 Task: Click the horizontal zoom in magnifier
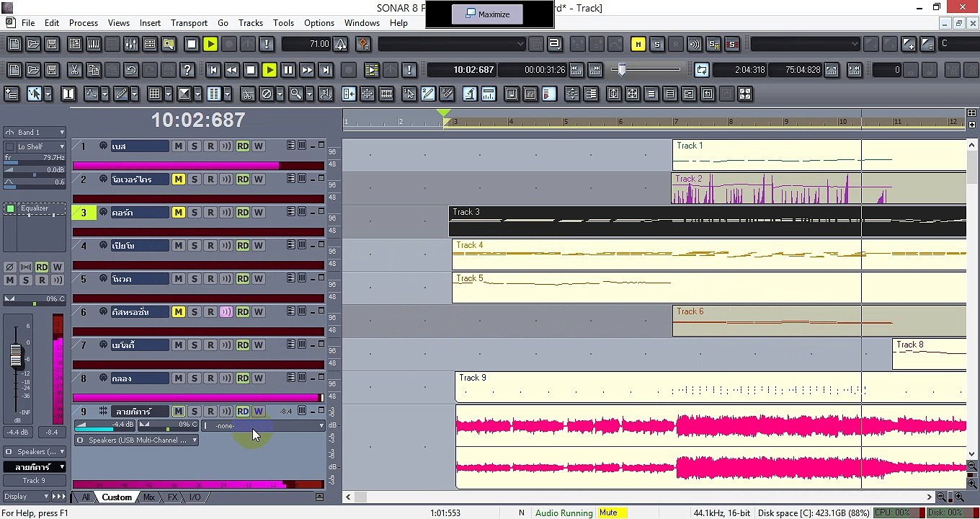tap(960, 497)
